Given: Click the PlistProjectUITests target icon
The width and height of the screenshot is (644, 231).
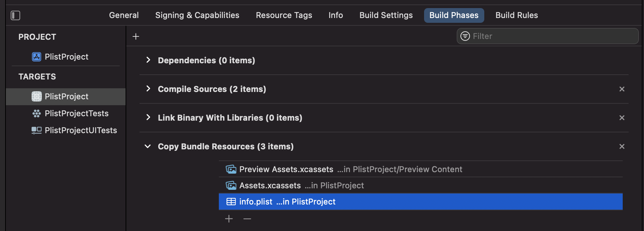Looking at the screenshot, I should [x=36, y=130].
